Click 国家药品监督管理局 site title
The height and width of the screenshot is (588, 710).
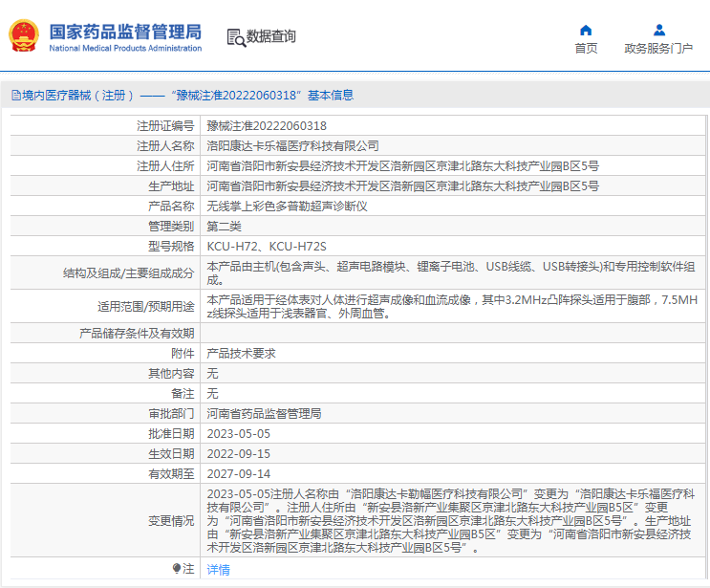click(125, 32)
